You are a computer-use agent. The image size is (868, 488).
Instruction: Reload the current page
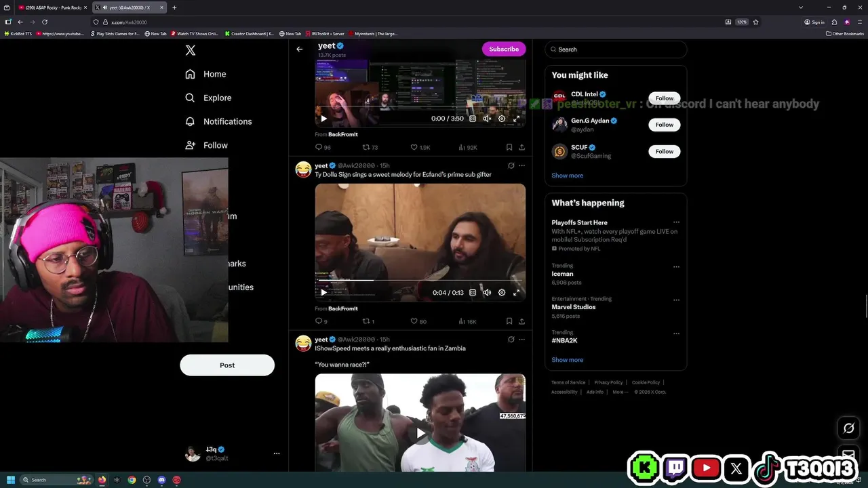click(x=45, y=22)
